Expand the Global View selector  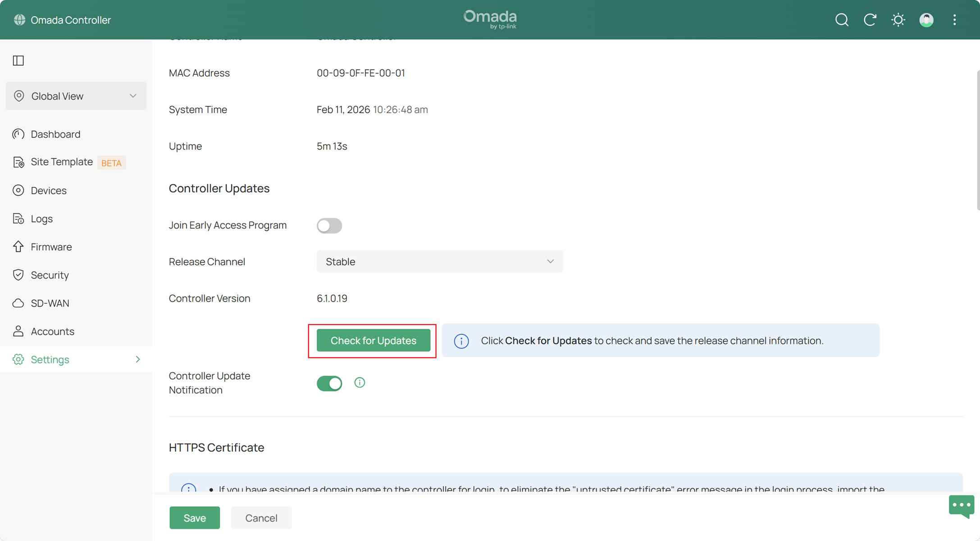point(76,96)
